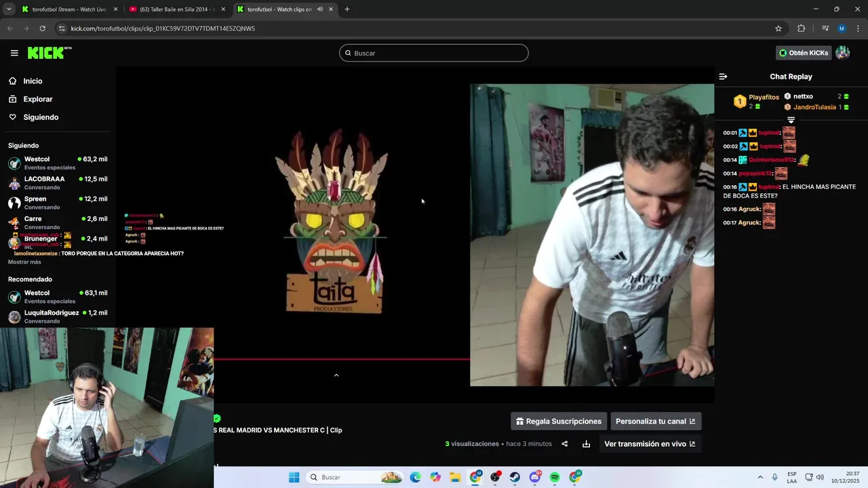The height and width of the screenshot is (488, 868).
Task: Close the Taller Baile en Silla tab
Action: (x=223, y=9)
